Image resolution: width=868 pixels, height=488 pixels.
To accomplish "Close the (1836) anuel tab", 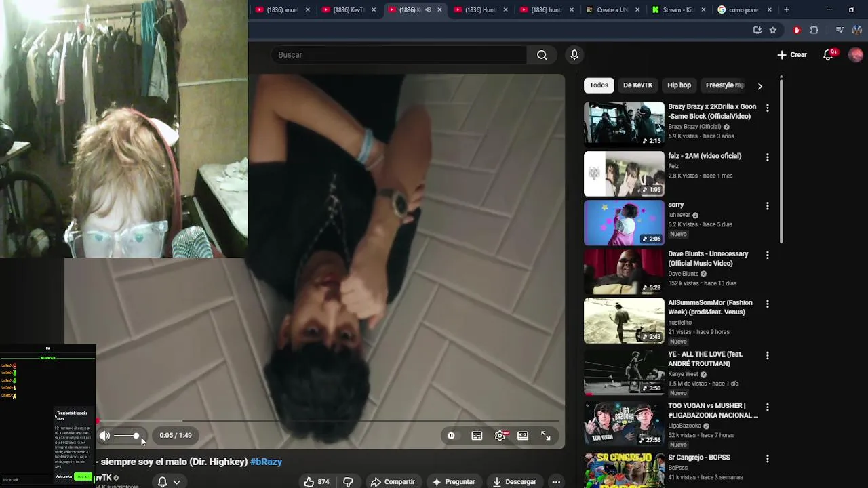I will (x=308, y=9).
